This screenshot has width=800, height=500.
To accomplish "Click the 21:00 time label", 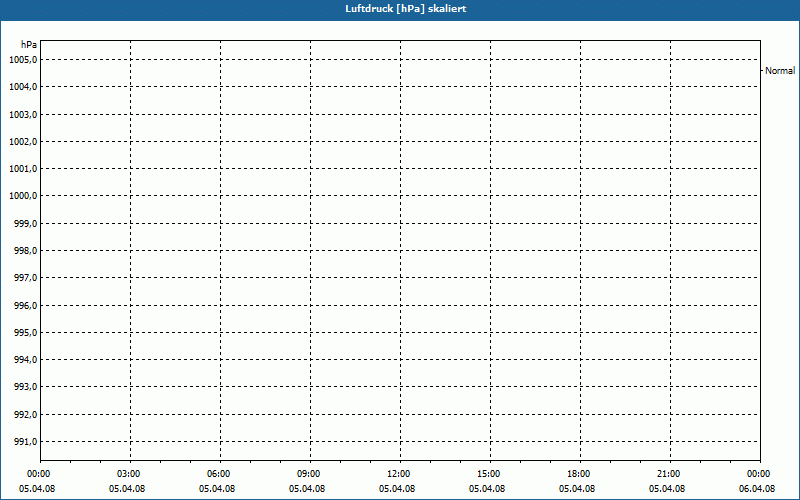I will [668, 474].
